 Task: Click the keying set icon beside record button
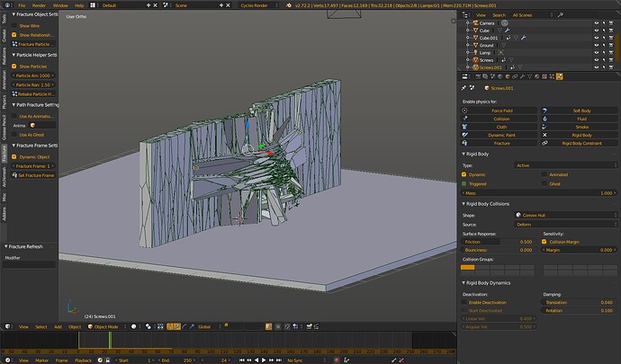pyautogui.click(x=346, y=360)
